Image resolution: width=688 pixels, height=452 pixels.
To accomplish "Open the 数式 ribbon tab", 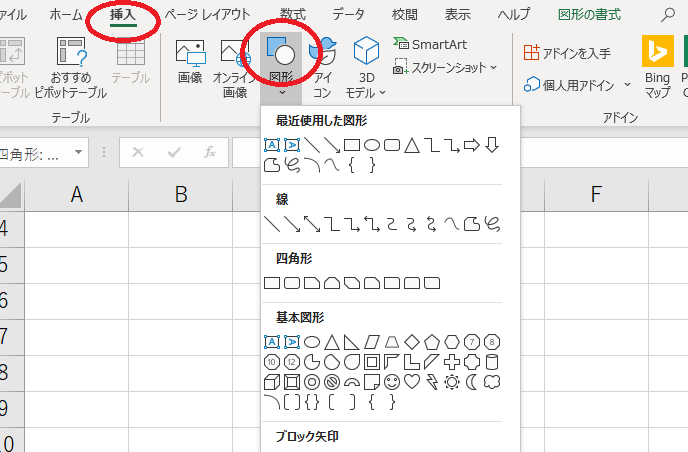I will pyautogui.click(x=293, y=14).
